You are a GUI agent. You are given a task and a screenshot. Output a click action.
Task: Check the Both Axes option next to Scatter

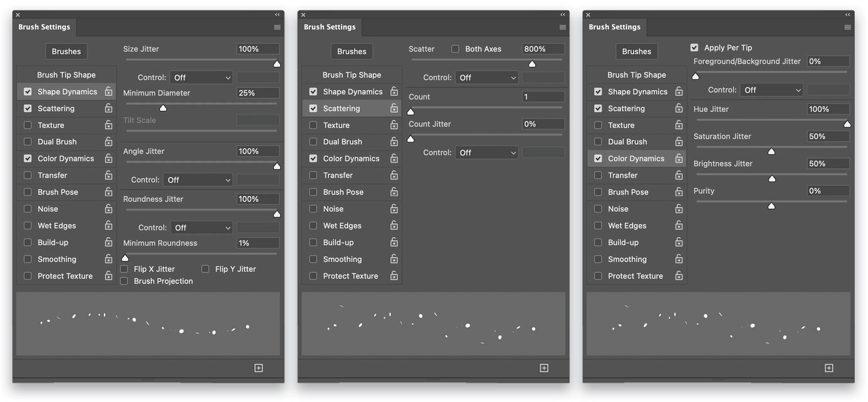point(455,49)
